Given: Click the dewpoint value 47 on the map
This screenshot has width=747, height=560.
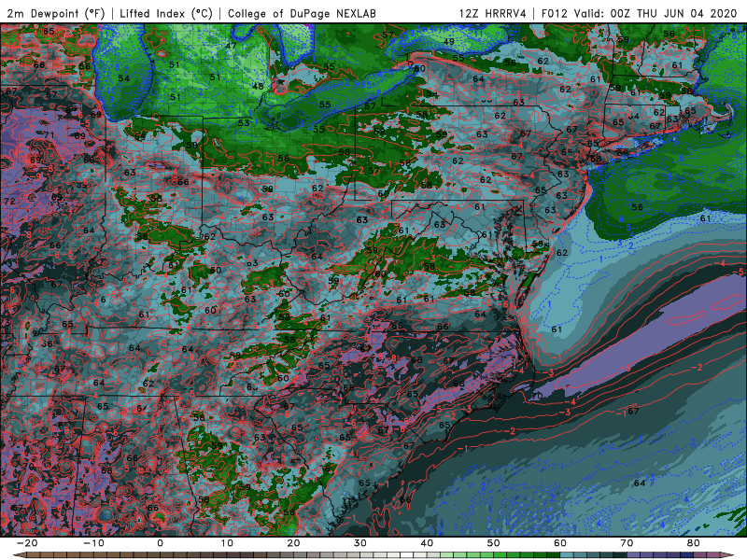Looking at the screenshot, I should pyautogui.click(x=231, y=46).
